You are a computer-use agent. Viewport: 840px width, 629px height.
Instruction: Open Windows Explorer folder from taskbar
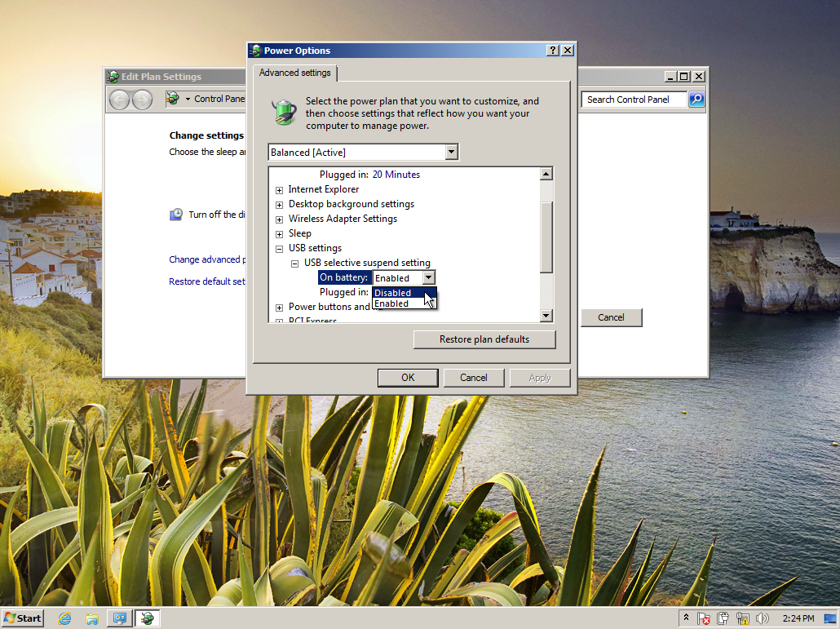(92, 618)
